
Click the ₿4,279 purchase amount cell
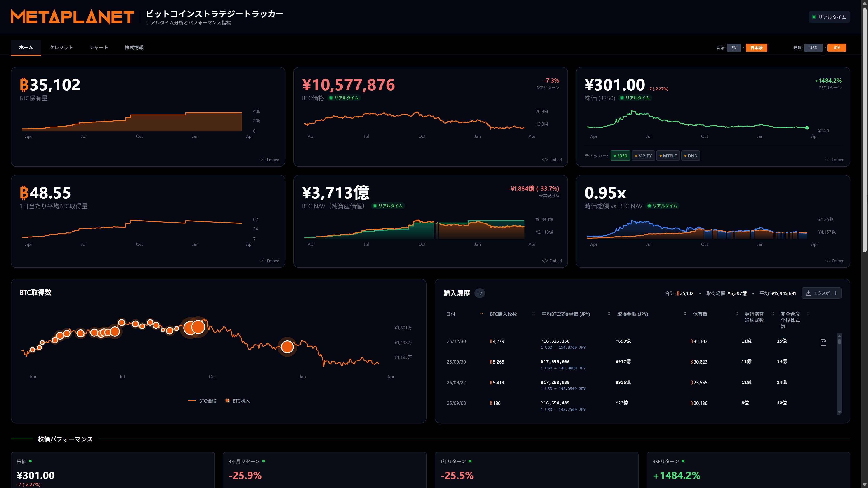tap(497, 341)
